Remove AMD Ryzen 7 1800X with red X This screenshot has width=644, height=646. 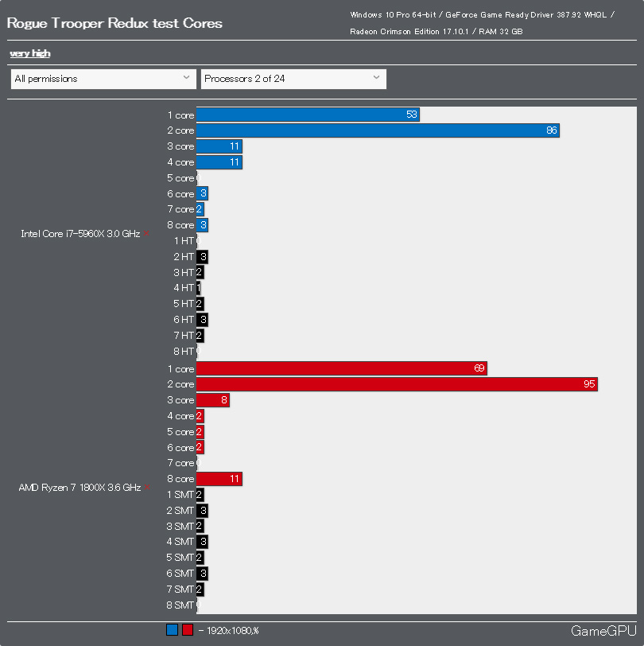pos(147,488)
